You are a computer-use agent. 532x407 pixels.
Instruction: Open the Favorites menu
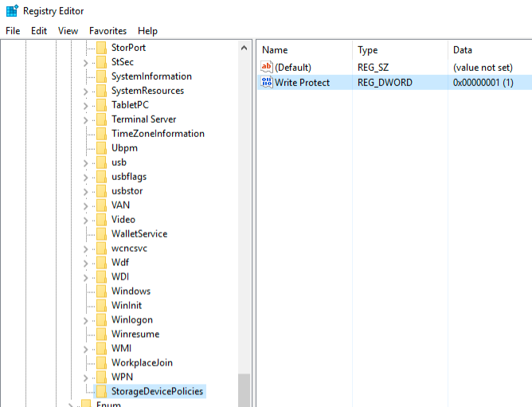tap(108, 30)
